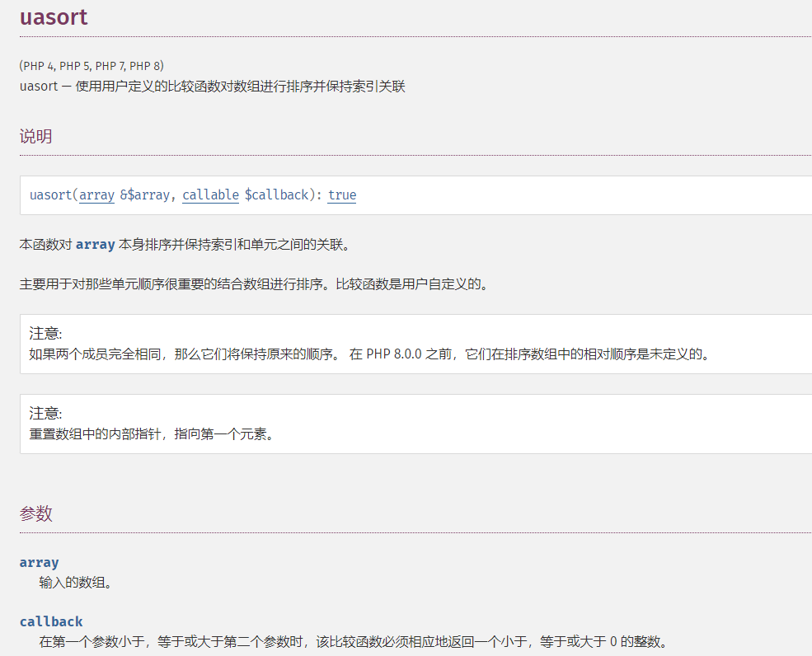Click the "array" parameter name under 参数
Viewport: 812px width, 656px height.
pos(40,563)
